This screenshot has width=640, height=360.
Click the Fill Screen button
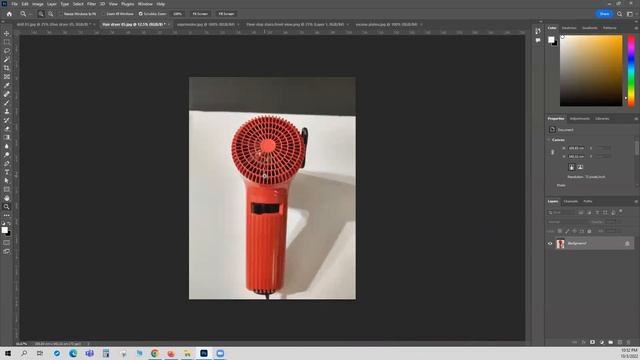point(226,14)
